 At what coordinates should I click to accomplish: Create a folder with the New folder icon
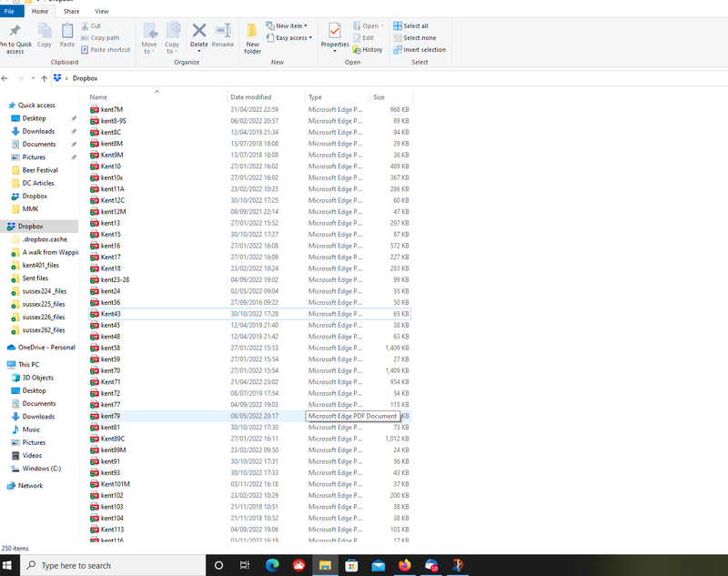pos(253,36)
